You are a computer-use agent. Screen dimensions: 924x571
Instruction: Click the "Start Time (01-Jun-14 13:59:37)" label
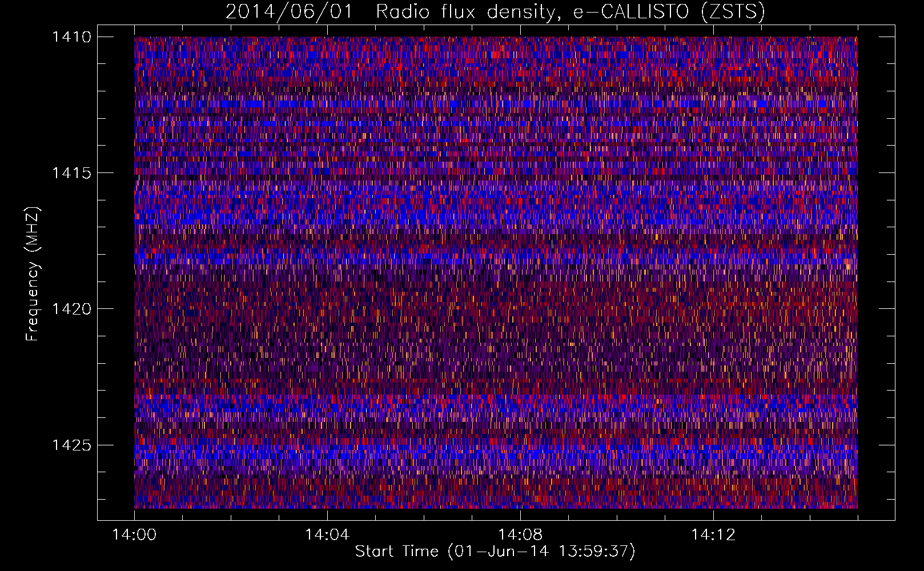click(495, 552)
